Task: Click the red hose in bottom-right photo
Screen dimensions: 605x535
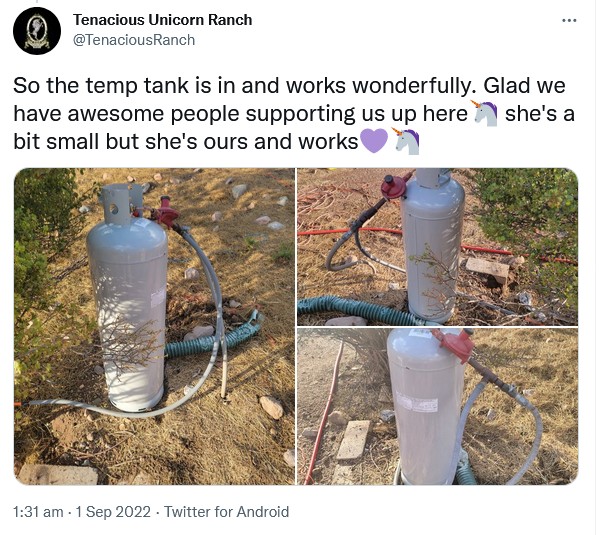Action: pos(323,413)
